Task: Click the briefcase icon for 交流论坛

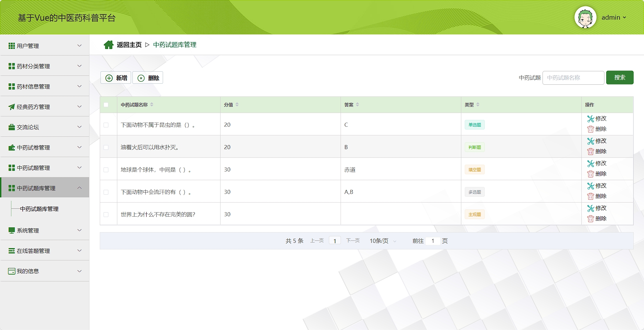Action: 12,127
